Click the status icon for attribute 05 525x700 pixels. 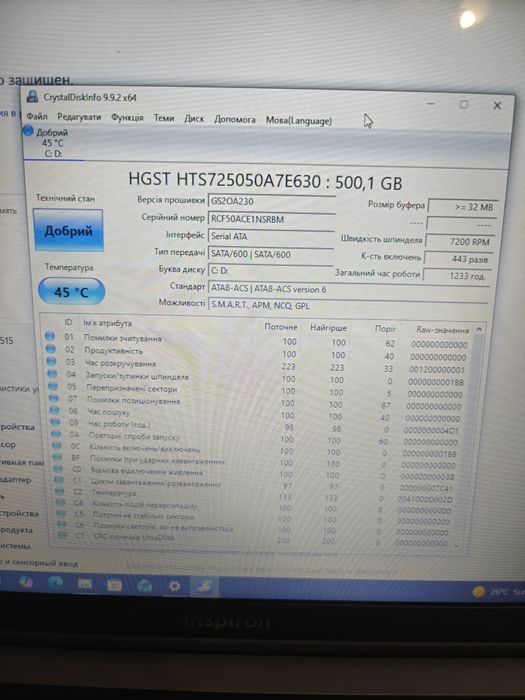click(53, 386)
